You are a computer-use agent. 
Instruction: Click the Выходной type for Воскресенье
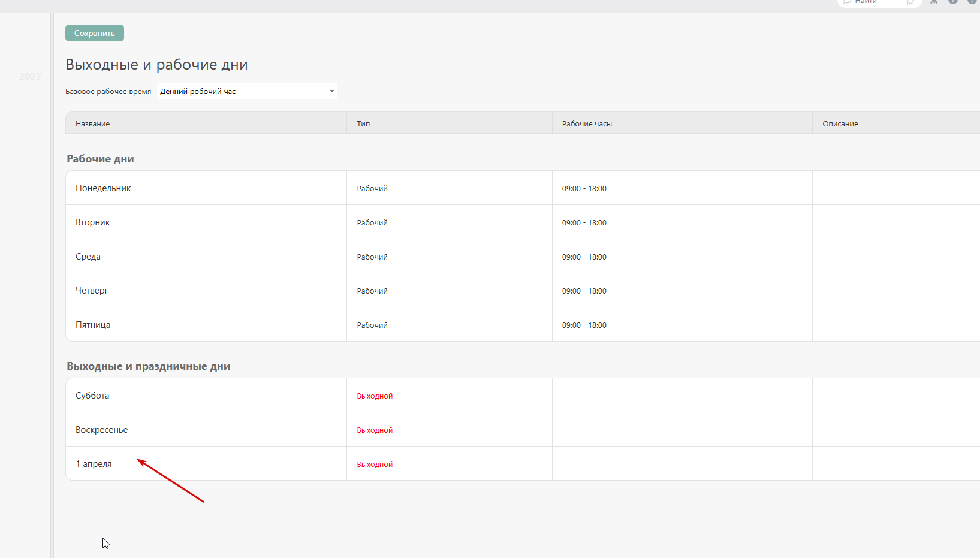tap(375, 430)
